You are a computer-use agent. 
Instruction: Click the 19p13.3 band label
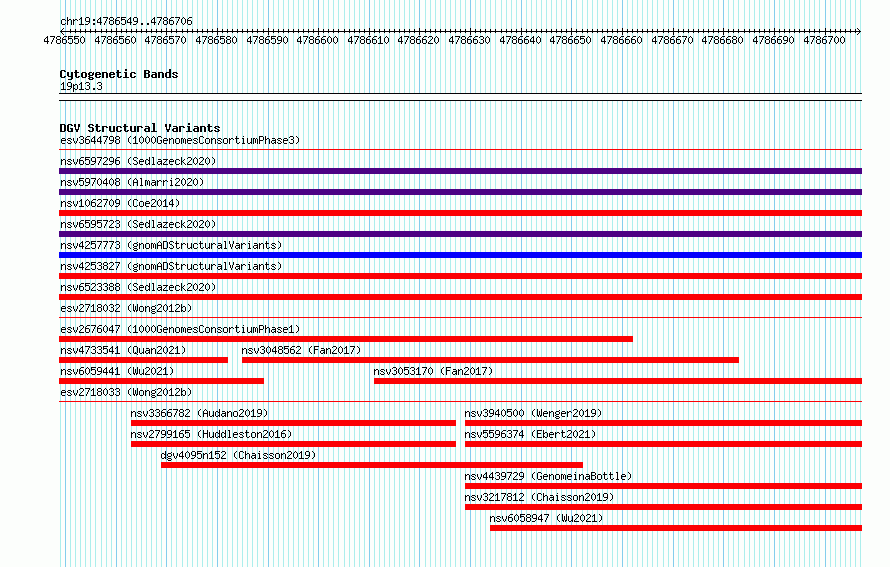point(81,86)
